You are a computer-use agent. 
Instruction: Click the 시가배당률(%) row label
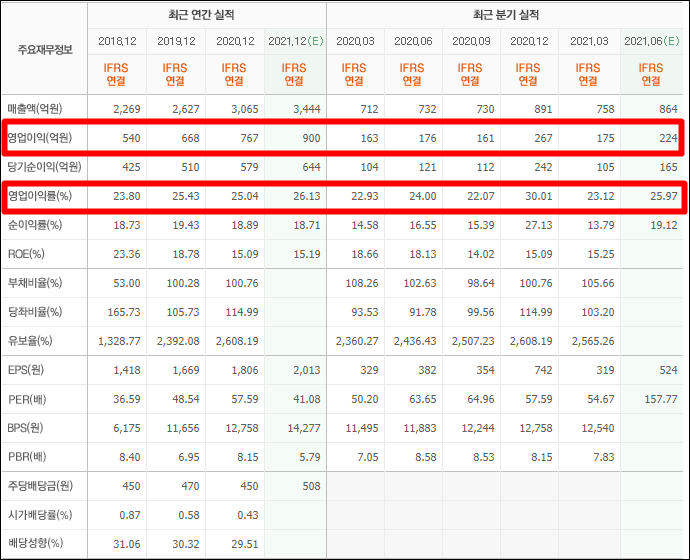40,515
